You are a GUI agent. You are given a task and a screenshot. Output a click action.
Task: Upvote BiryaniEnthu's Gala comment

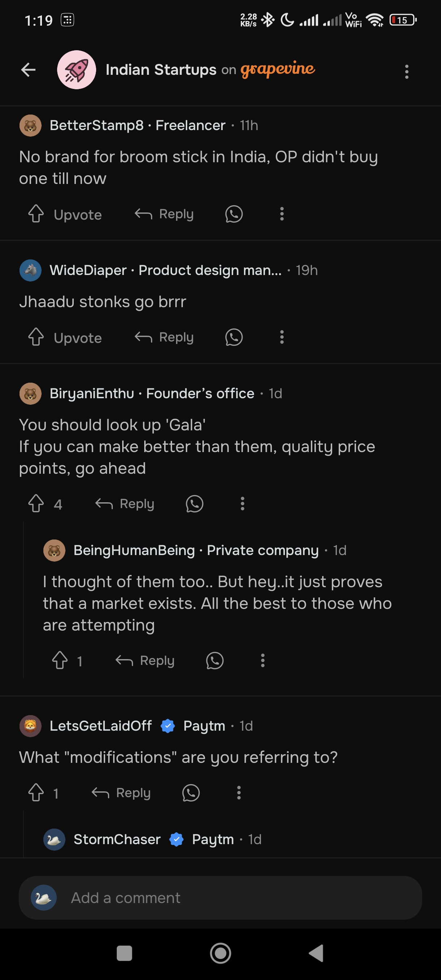point(37,504)
